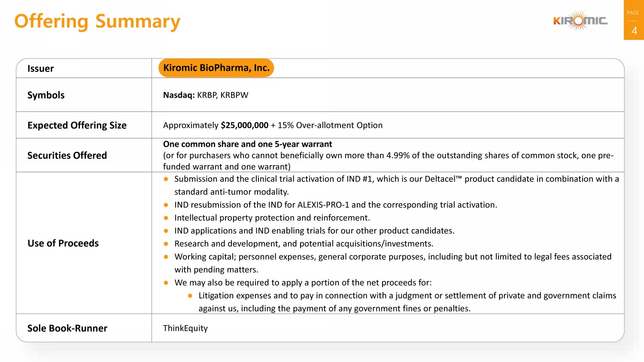Click the bullet before IND applications line
Screen dimensions: 644x362
pos(166,231)
